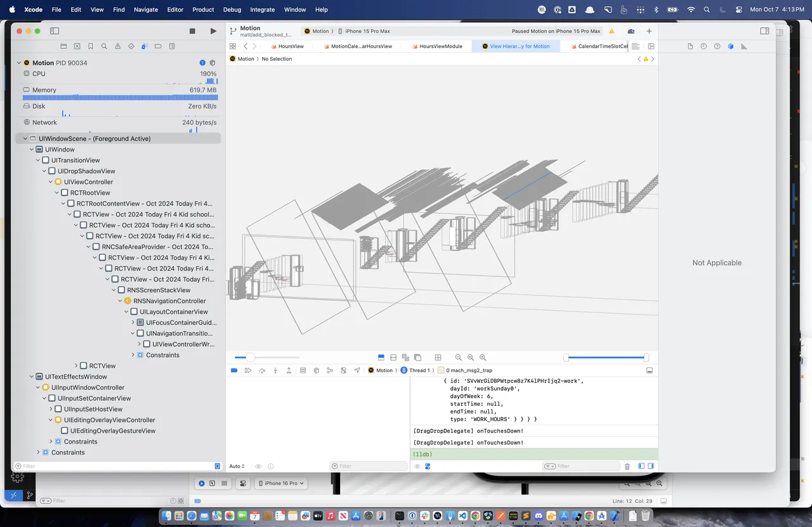Click the zoom out magnifier in the hierarchy canvas

click(459, 358)
